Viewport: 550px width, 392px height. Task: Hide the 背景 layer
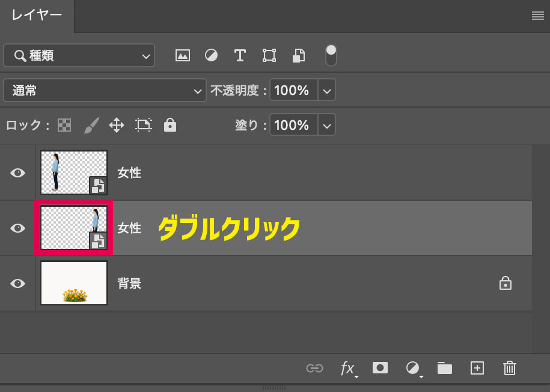17,283
